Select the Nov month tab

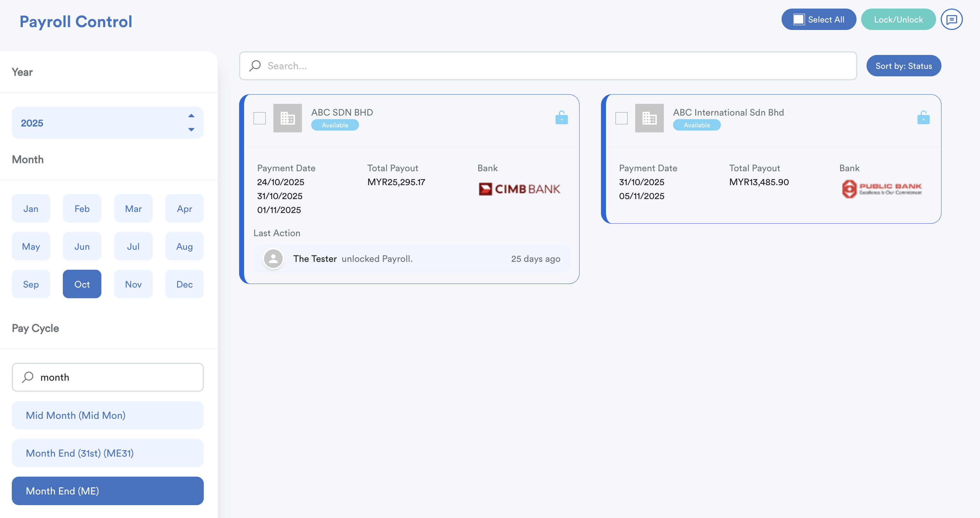133,284
